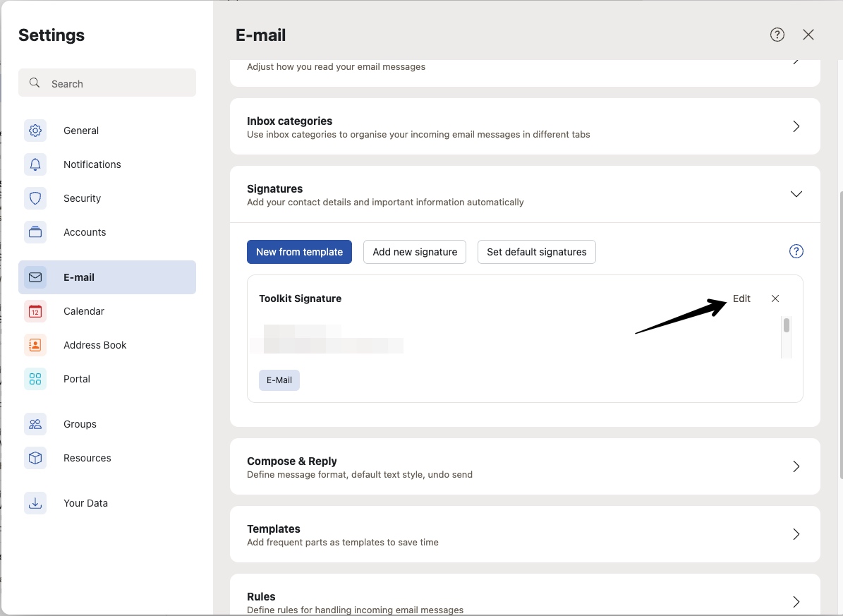Select the Groups people icon
This screenshot has height=616, width=843.
35,424
